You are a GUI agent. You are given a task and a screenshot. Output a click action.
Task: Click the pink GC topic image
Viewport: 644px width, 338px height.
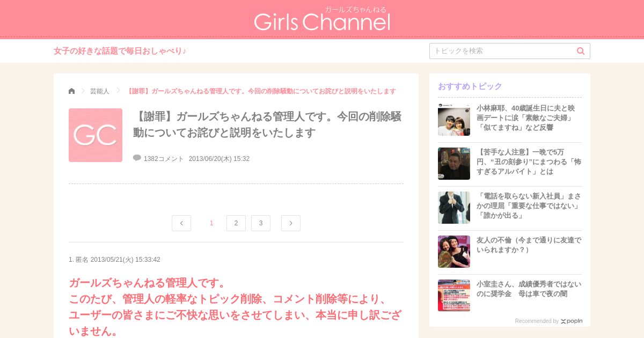96,135
